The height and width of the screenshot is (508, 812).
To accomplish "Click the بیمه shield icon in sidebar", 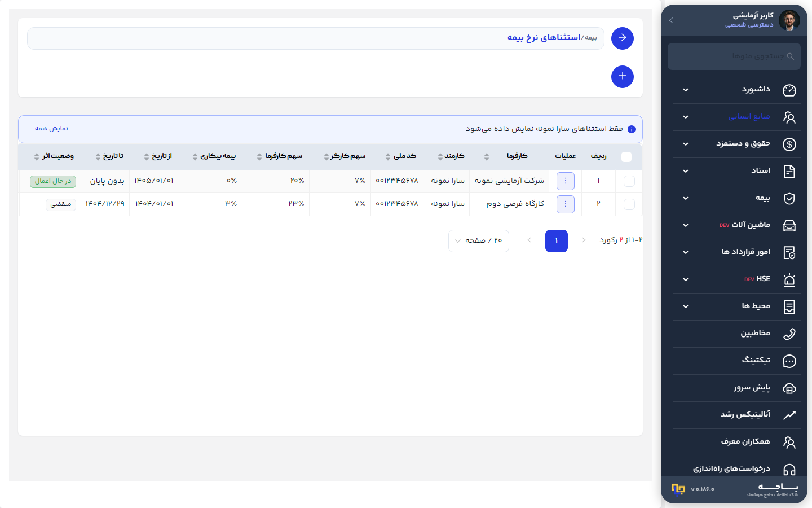I will tap(789, 199).
